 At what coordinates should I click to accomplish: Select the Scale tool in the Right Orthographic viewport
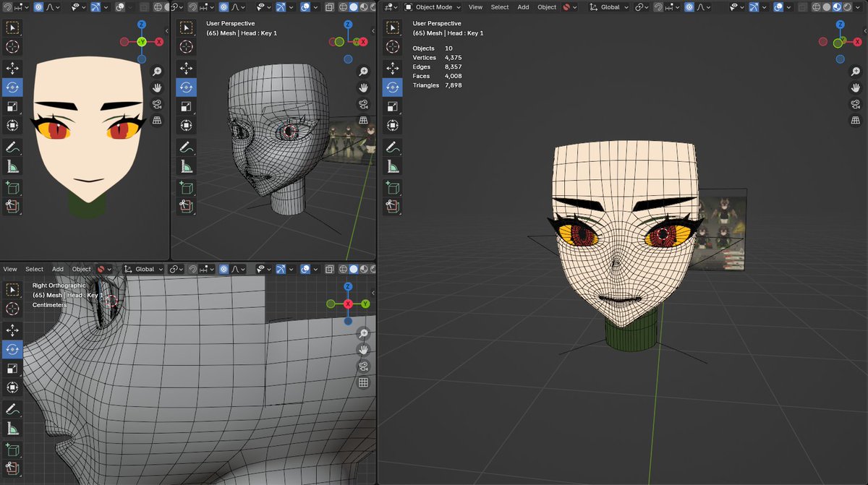click(x=12, y=369)
